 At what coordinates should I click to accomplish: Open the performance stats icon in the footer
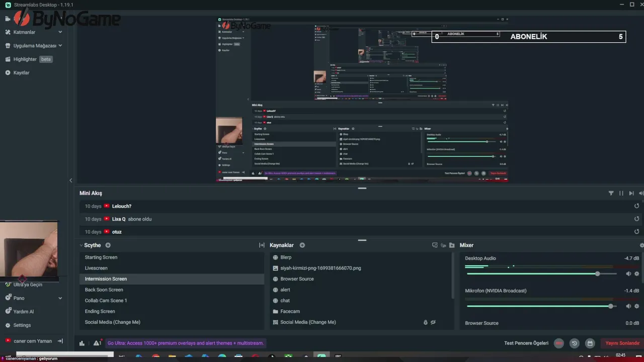click(82, 343)
